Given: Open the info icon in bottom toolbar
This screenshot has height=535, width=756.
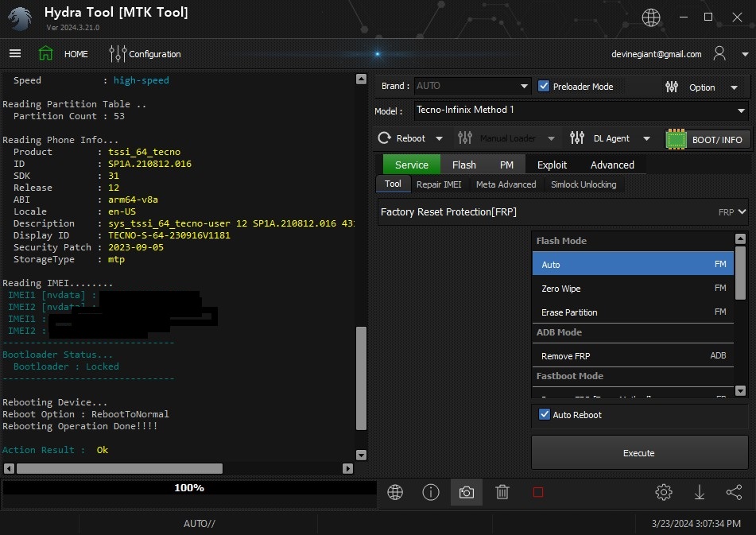Looking at the screenshot, I should point(431,492).
